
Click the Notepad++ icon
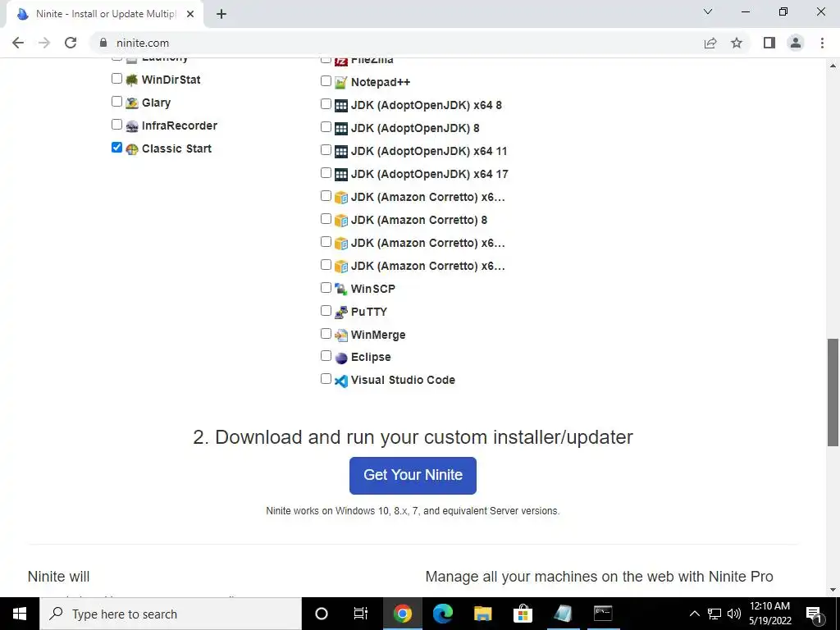340,83
